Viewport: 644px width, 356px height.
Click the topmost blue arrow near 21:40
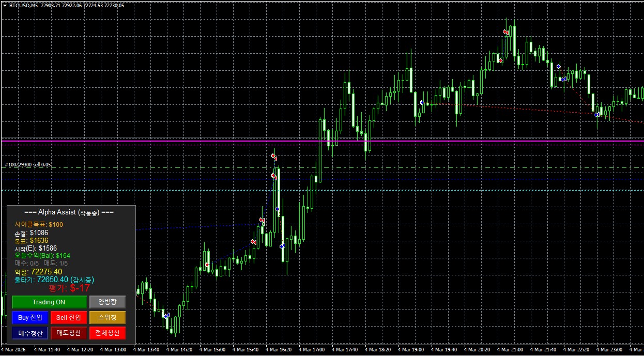click(558, 66)
